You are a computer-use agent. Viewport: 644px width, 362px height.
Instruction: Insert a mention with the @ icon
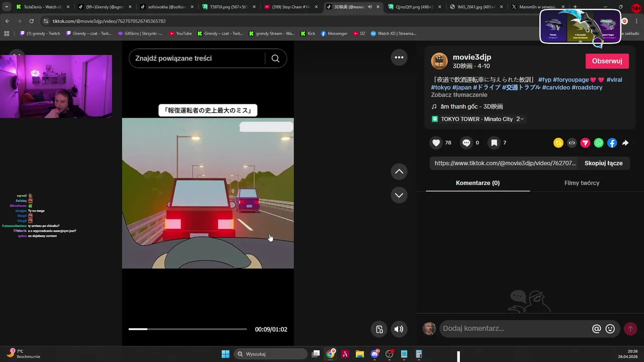click(597, 329)
